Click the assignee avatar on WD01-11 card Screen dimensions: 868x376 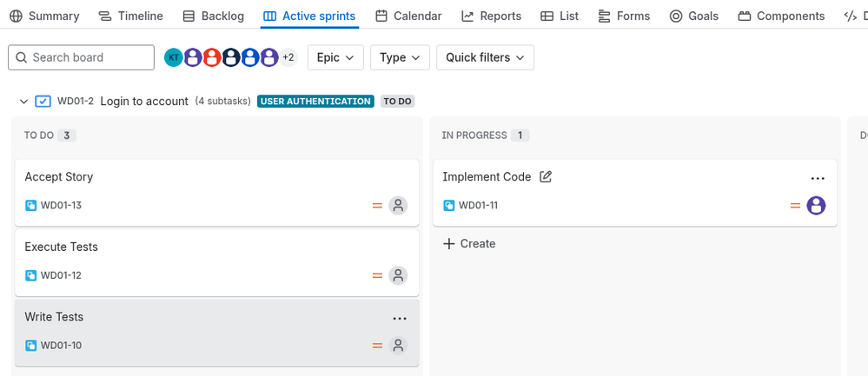[x=816, y=206]
